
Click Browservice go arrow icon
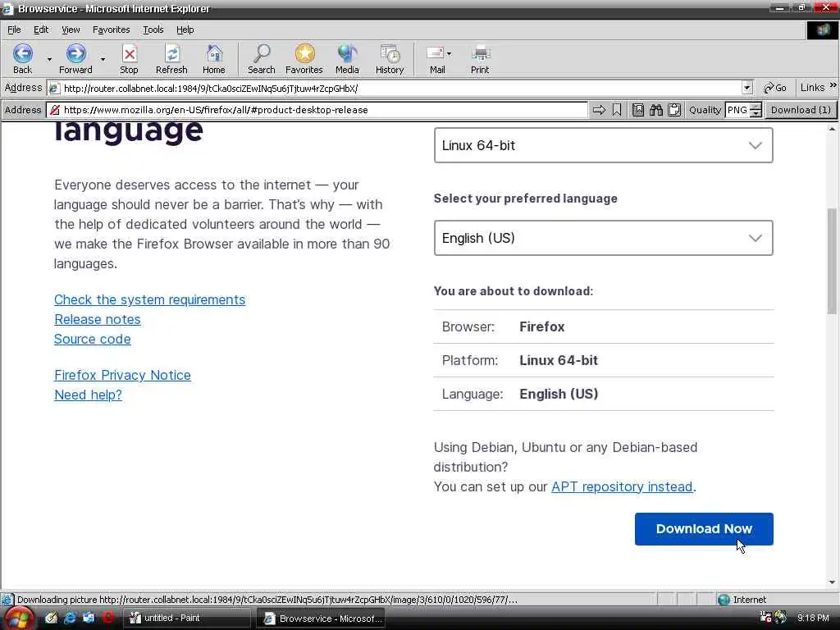pos(599,110)
